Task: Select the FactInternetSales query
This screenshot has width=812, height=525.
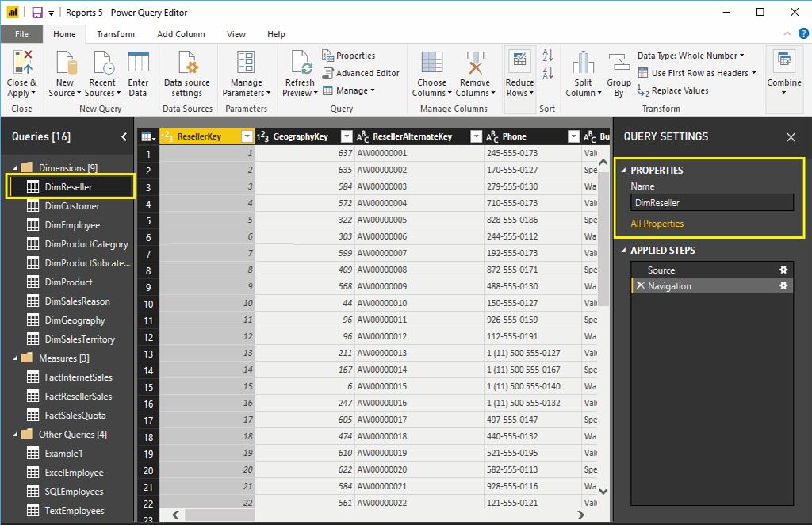Action: pyautogui.click(x=78, y=377)
